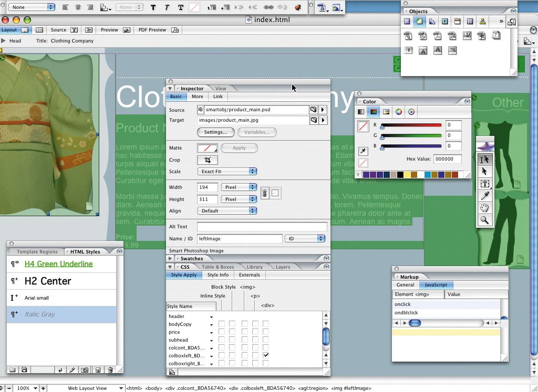The width and height of the screenshot is (538, 392).
Task: Select the eyedropper tool in tool palette
Action: point(484,196)
